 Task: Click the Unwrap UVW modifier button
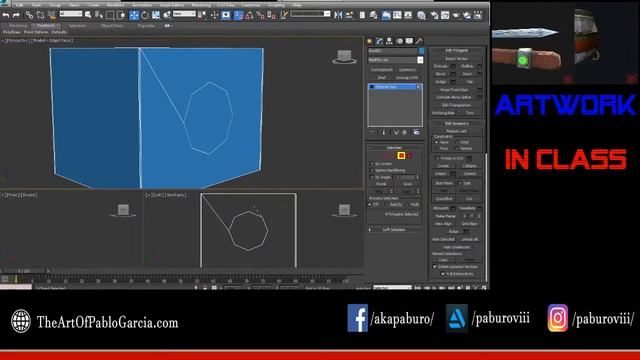(407, 78)
